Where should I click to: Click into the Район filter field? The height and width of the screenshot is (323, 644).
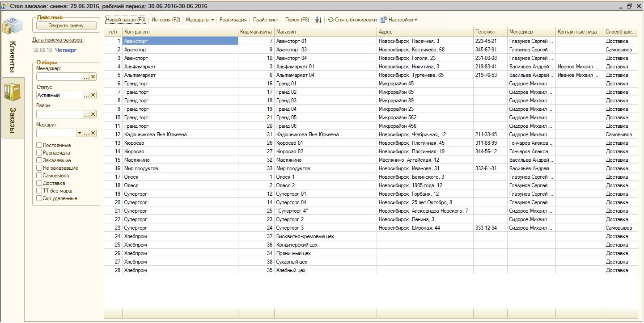click(x=60, y=114)
